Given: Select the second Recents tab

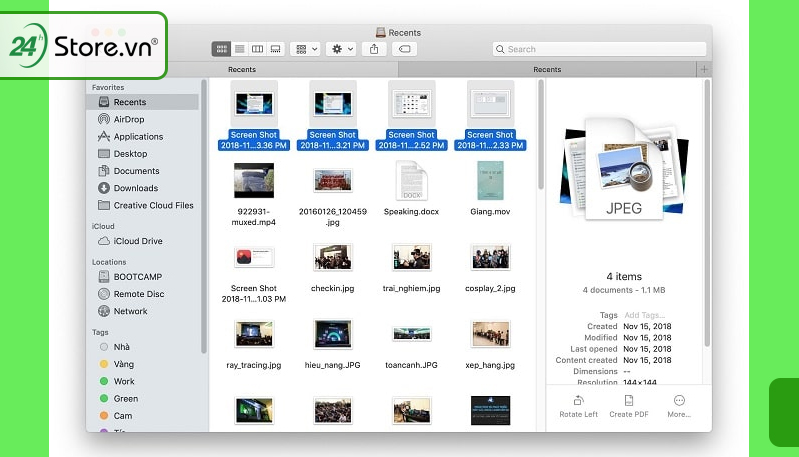Looking at the screenshot, I should pyautogui.click(x=547, y=69).
